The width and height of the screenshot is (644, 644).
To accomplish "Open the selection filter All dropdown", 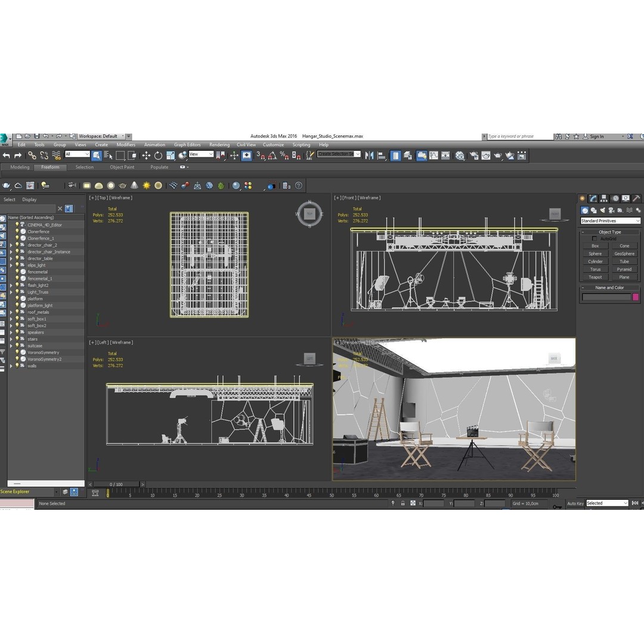I will [x=77, y=154].
